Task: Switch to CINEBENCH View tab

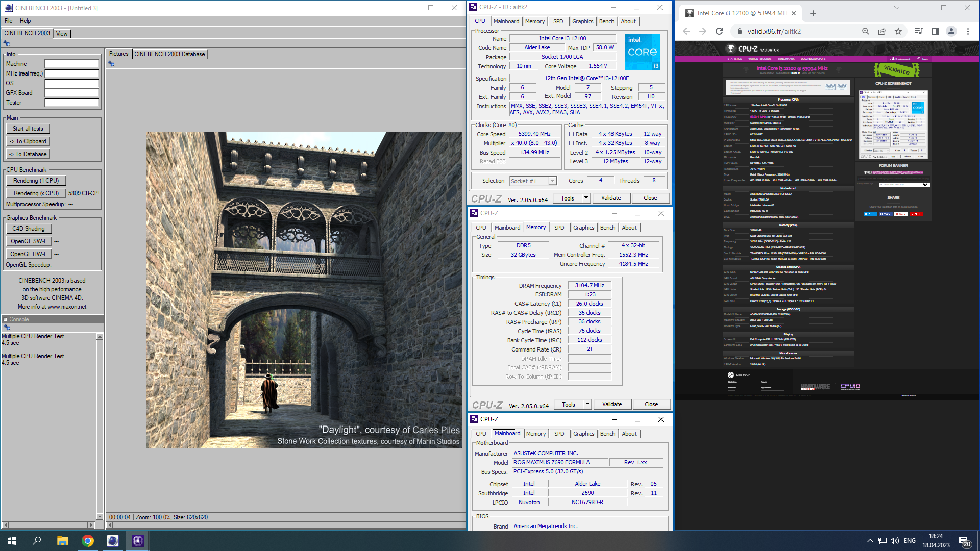Action: point(62,34)
